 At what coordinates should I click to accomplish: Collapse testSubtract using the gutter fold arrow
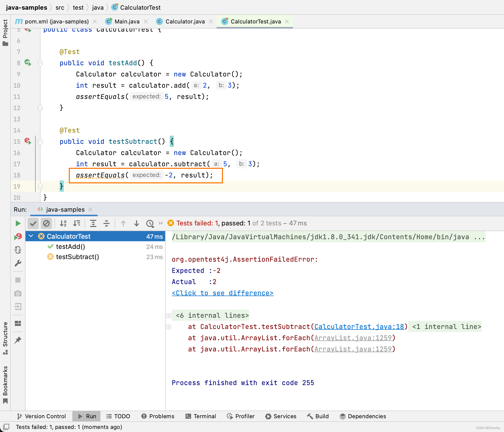pos(40,142)
